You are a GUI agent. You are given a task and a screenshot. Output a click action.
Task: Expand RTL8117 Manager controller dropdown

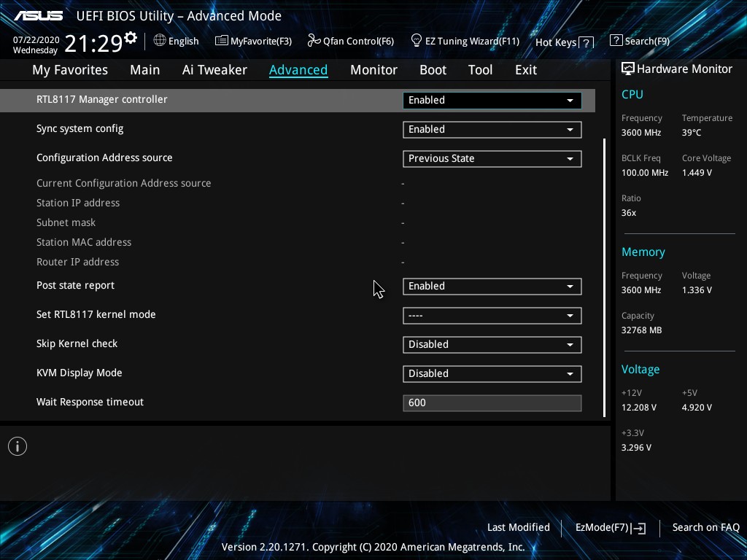(x=492, y=101)
